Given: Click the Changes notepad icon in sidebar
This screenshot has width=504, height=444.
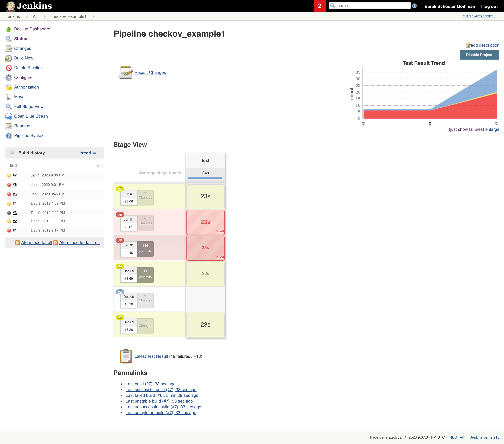Looking at the screenshot, I should (x=9, y=48).
